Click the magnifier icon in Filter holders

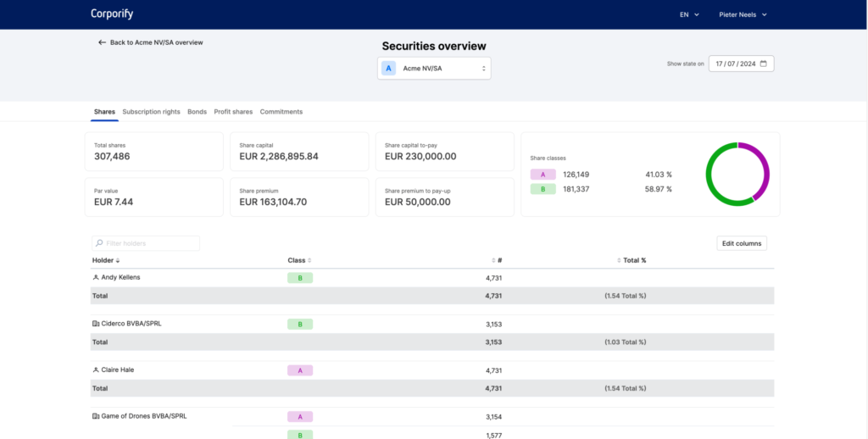coord(99,243)
